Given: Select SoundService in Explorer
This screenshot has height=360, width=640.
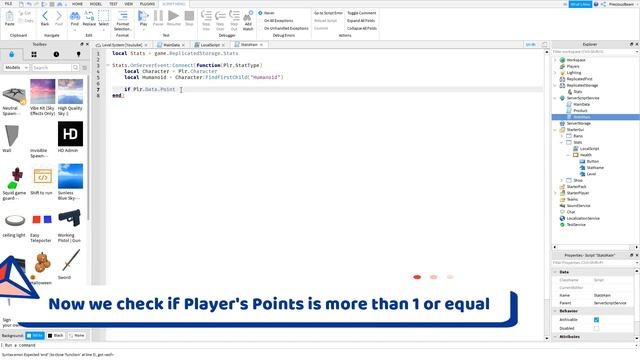Looking at the screenshot, I should pos(578,206).
